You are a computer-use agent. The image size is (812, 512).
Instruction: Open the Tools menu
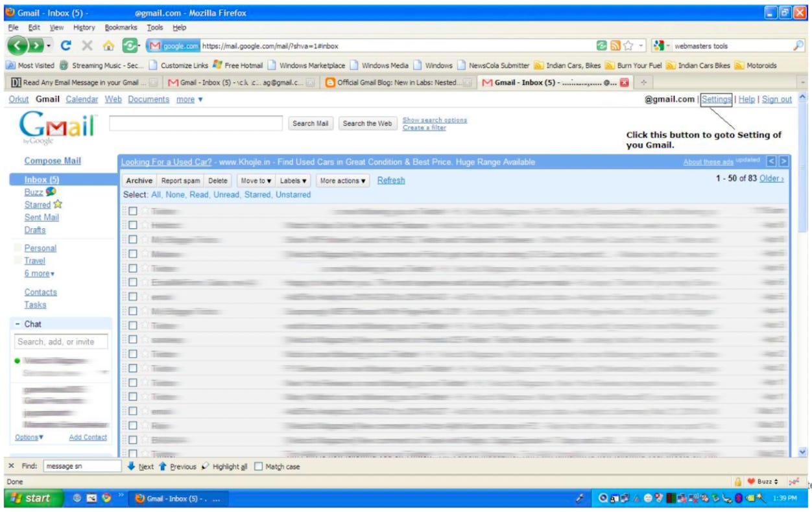(x=155, y=28)
